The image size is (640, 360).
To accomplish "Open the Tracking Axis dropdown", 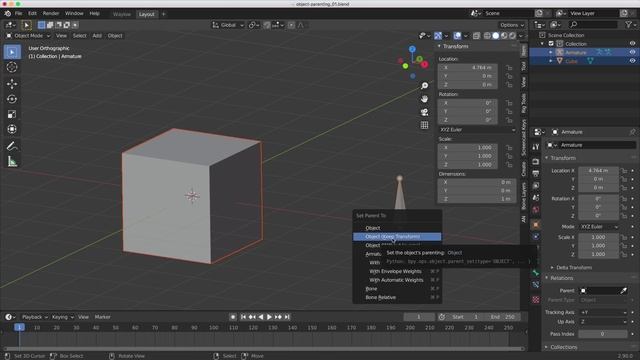I will point(603,312).
